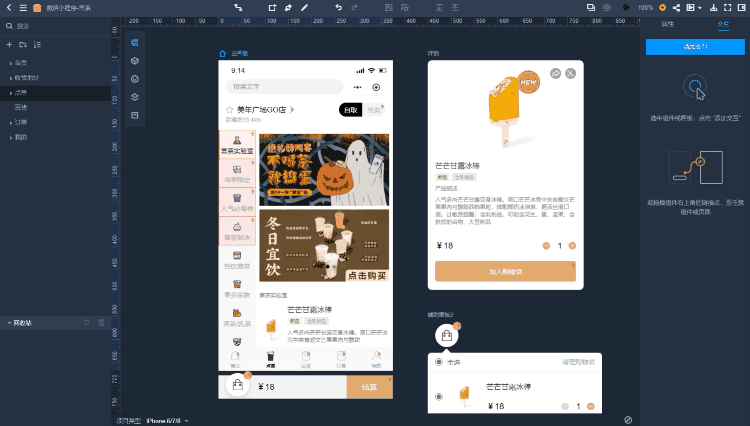Open the bottom icon of the vertical toolbar
The width and height of the screenshot is (750, 426).
135,115
